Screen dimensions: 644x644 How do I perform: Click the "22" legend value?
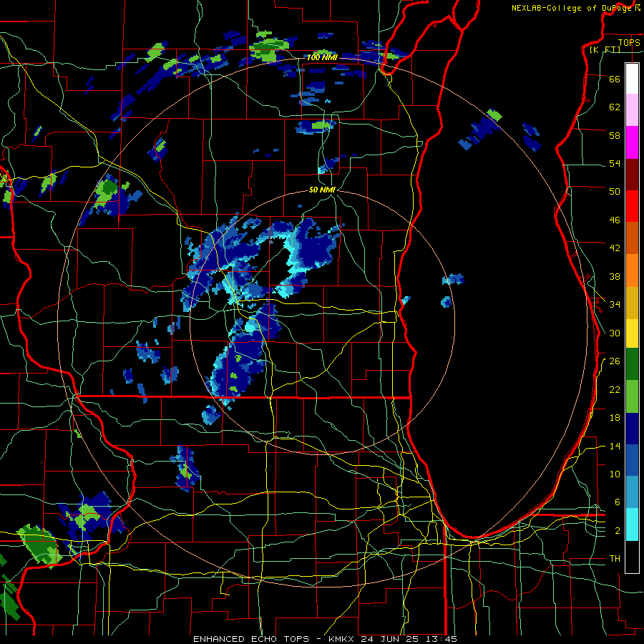click(615, 389)
